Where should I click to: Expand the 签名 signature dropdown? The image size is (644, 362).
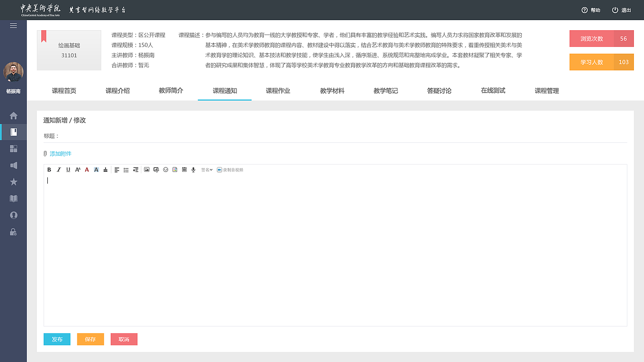206,169
